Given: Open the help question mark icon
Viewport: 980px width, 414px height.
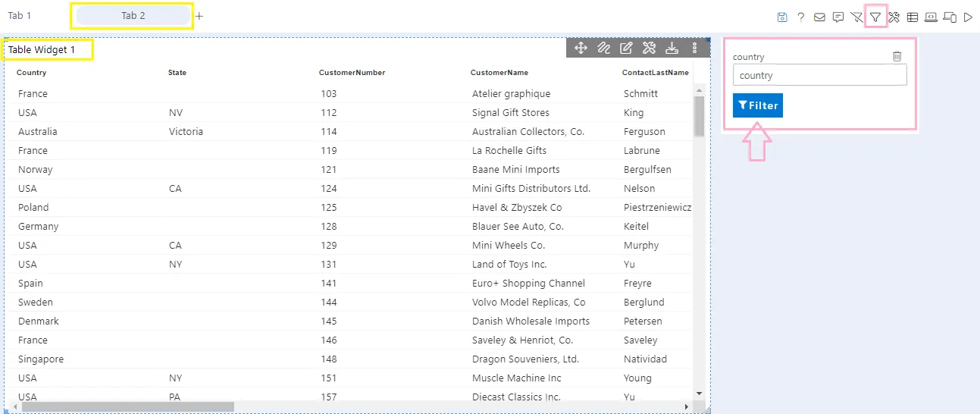Looking at the screenshot, I should point(800,17).
